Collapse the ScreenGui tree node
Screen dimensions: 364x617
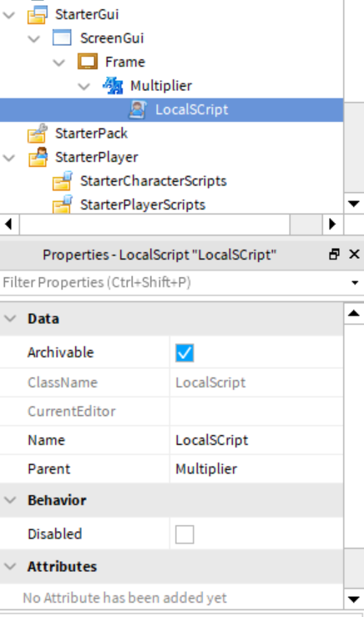[x=34, y=38]
